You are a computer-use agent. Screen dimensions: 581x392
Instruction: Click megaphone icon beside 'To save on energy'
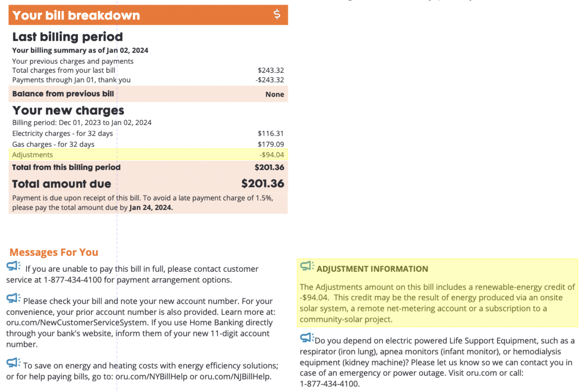pyautogui.click(x=13, y=363)
